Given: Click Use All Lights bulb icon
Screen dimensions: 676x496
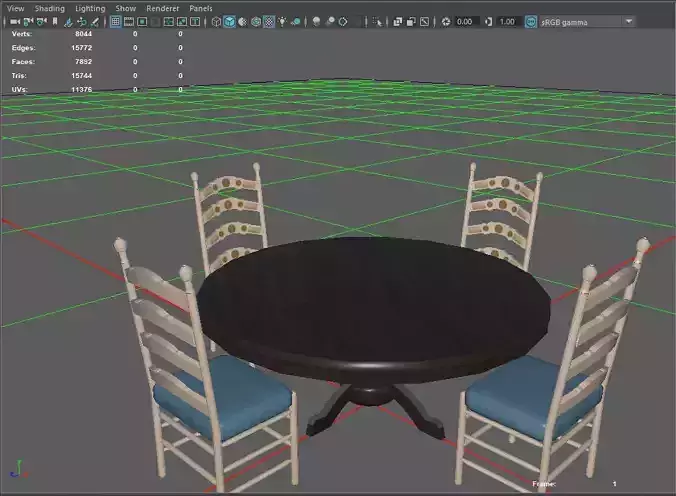Looking at the screenshot, I should 282,22.
